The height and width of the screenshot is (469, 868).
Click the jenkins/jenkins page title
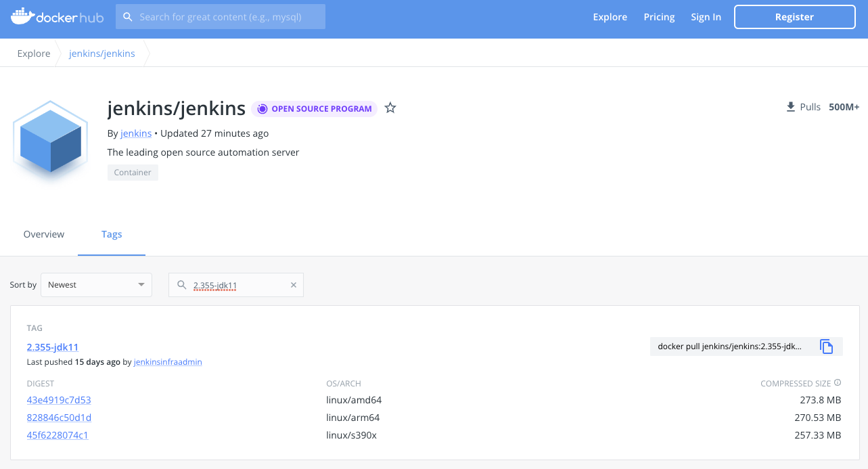[x=177, y=108]
